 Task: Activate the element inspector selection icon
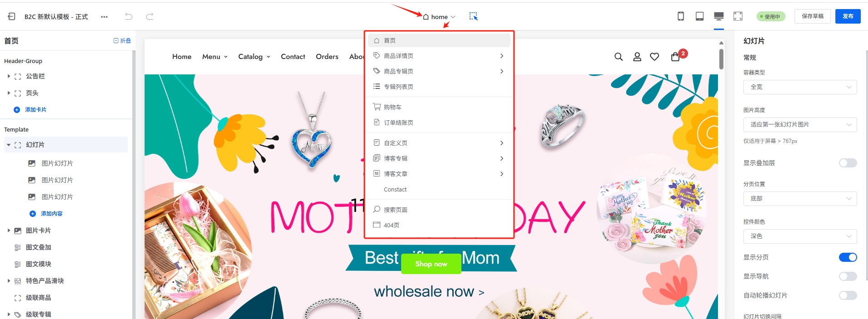click(474, 16)
